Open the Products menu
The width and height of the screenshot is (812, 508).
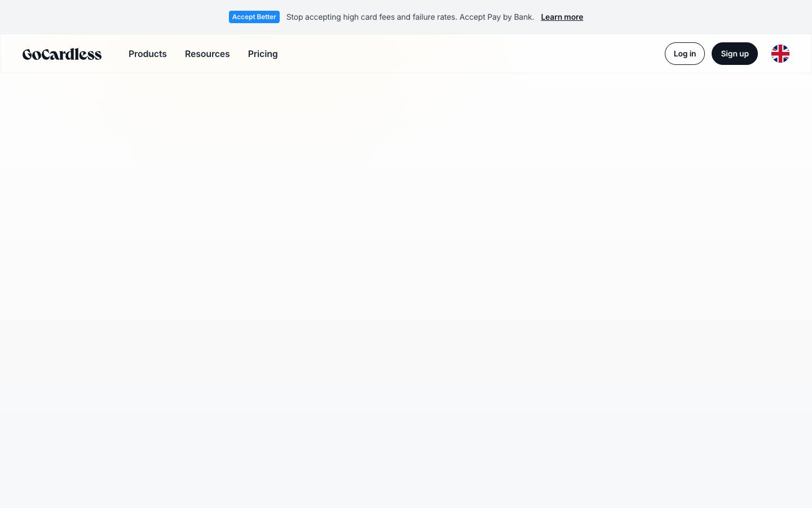pyautogui.click(x=148, y=54)
